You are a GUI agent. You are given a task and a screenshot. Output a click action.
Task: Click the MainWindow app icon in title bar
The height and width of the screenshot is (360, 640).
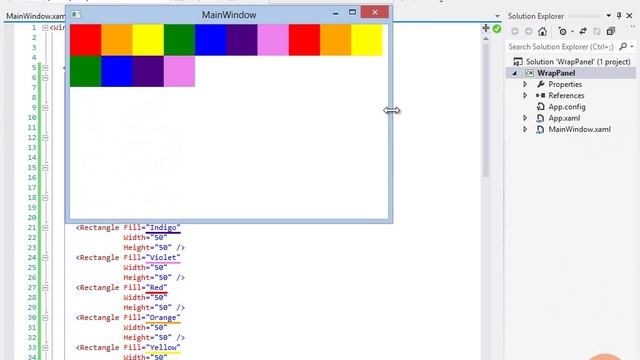76,15
